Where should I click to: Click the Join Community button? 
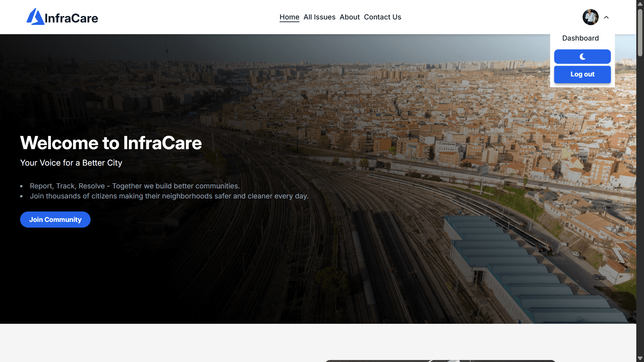(x=55, y=220)
